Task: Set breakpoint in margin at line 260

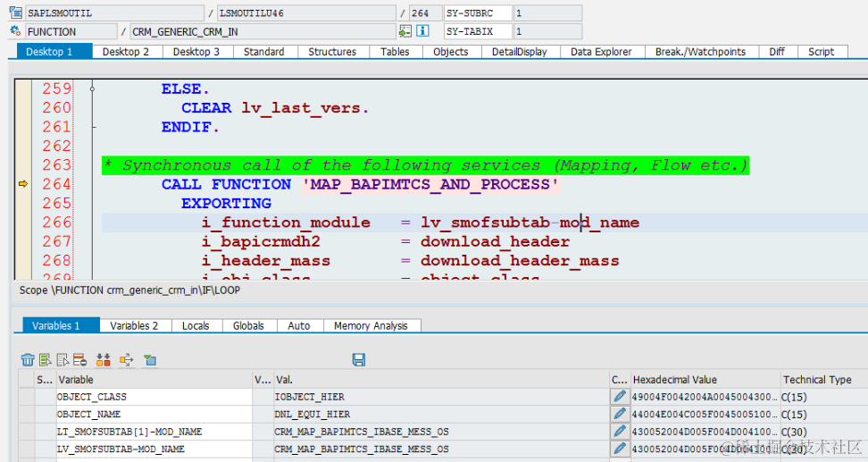Action: [23, 107]
